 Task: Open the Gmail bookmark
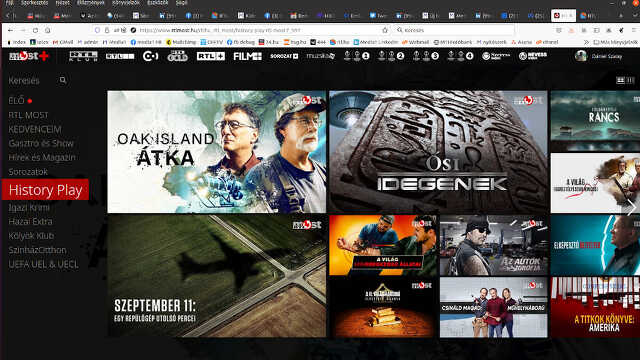[63, 42]
